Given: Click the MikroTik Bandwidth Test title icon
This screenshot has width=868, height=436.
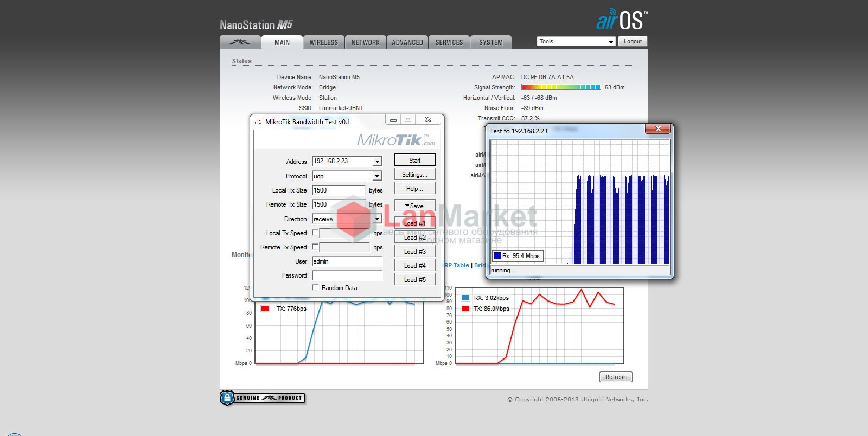Looking at the screenshot, I should 258,122.
